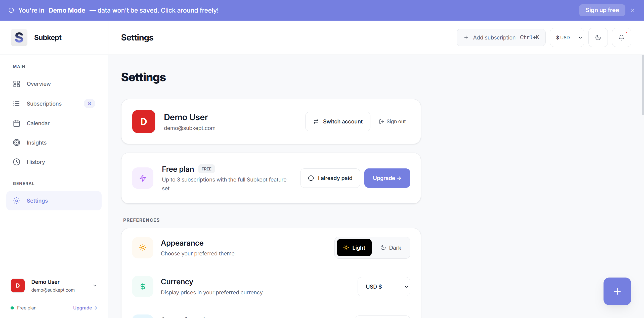Viewport: 644px width, 318px height.
Task: Click "Choose your preferred theme" text
Action: coord(198,254)
